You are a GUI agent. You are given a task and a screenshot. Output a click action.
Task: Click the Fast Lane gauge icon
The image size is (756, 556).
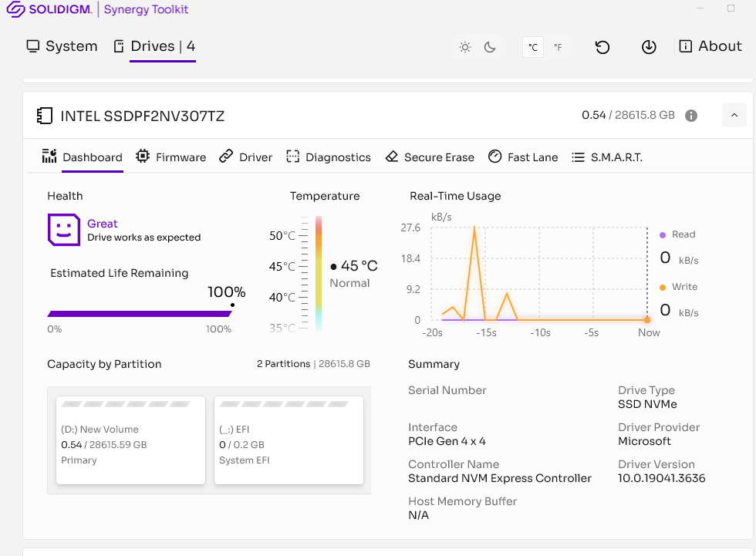click(494, 156)
